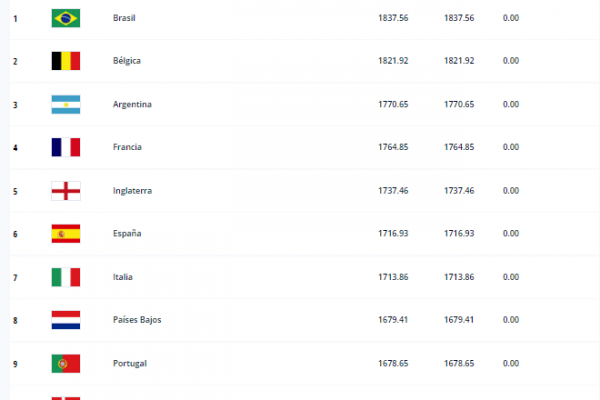Click the Argentina flag icon
Image resolution: width=600 pixels, height=400 pixels.
click(x=66, y=104)
